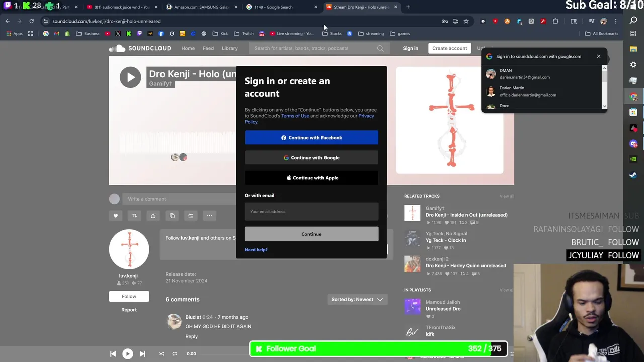Open the Sorted by: Newest dropdown
The height and width of the screenshot is (362, 644).
pos(357,300)
